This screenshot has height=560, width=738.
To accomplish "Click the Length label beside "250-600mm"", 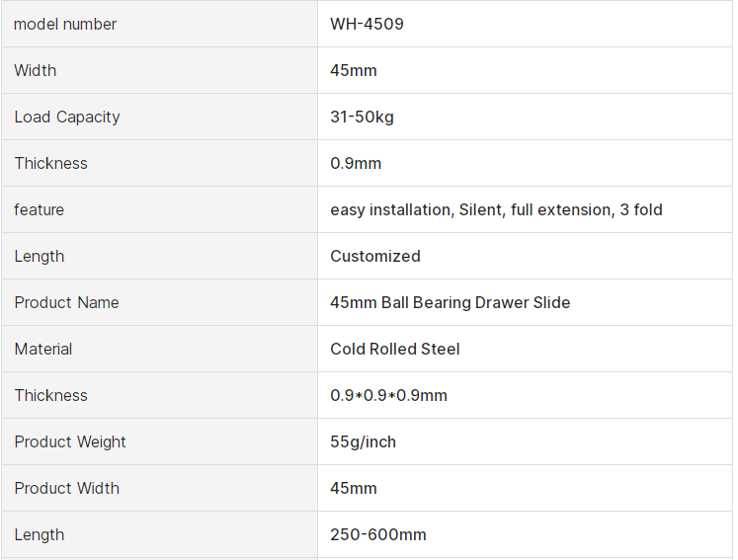I will pyautogui.click(x=40, y=534).
